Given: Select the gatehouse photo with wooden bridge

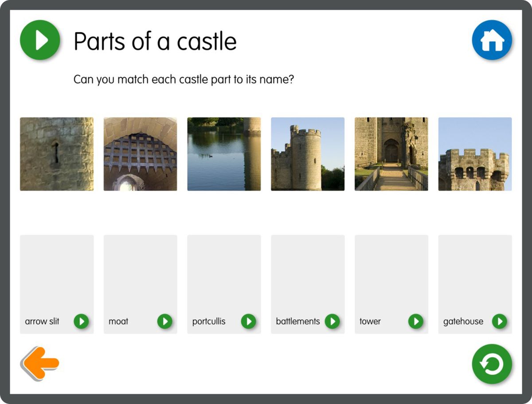Looking at the screenshot, I should (391, 154).
